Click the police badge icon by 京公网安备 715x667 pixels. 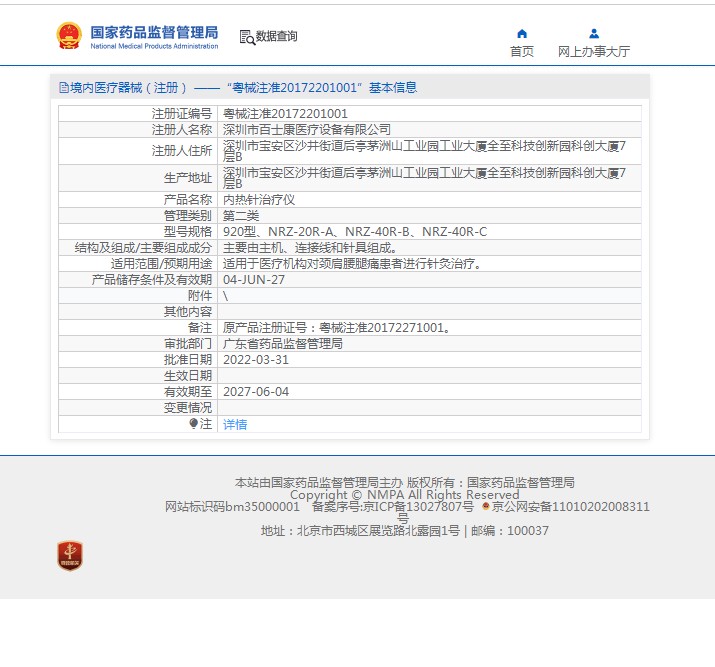486,506
